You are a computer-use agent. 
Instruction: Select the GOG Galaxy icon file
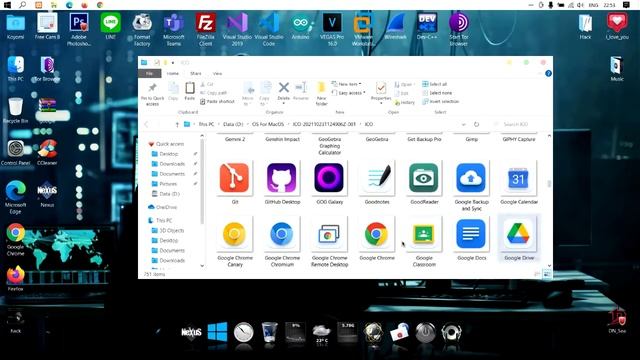point(329,182)
